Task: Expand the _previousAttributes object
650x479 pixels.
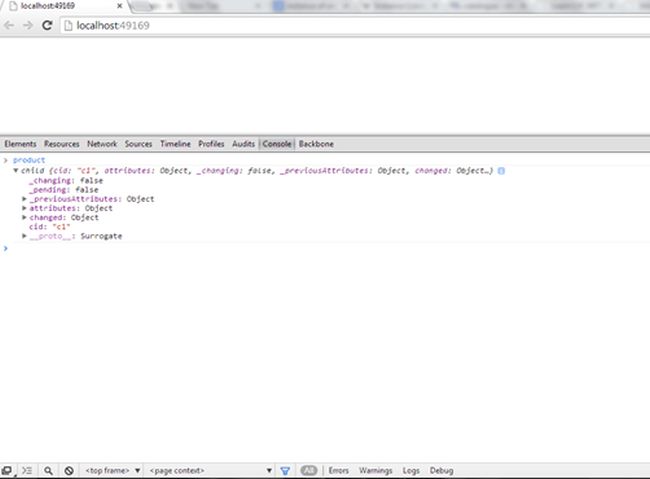Action: point(24,199)
